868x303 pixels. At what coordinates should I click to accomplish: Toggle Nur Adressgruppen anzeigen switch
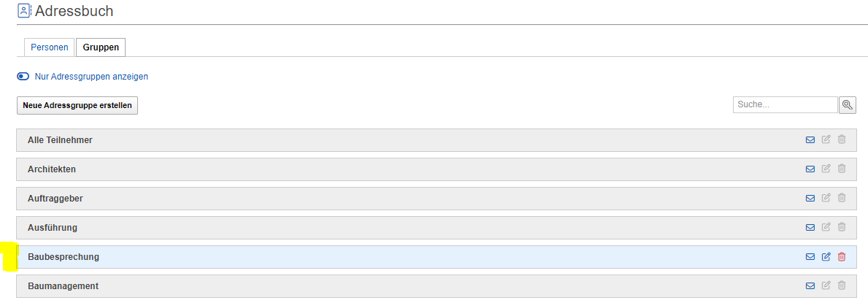(23, 76)
